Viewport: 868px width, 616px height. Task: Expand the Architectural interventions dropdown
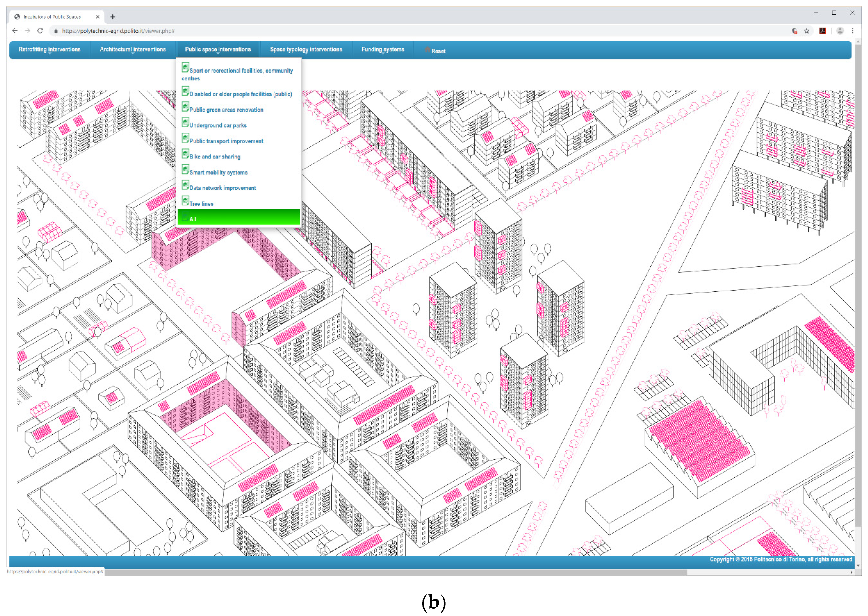click(x=132, y=50)
